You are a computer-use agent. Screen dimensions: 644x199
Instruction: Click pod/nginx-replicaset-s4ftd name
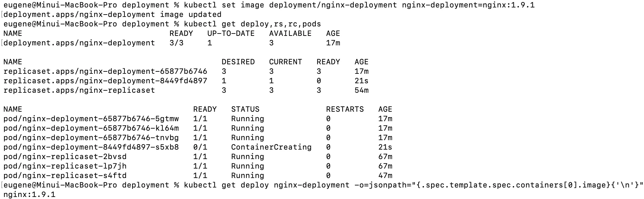(x=65, y=176)
